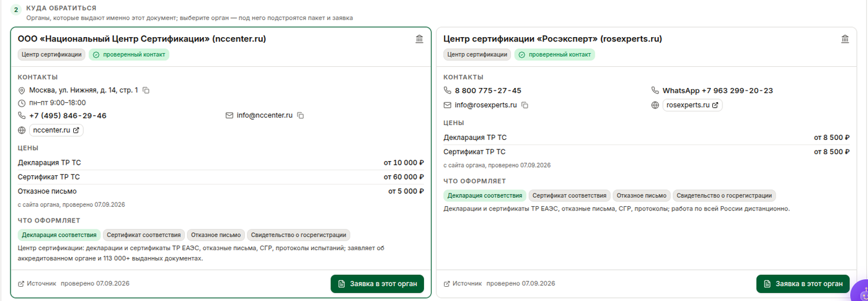Click globe icon beside rosexperts.ru link
Screen dimensions: 868x301
point(655,105)
